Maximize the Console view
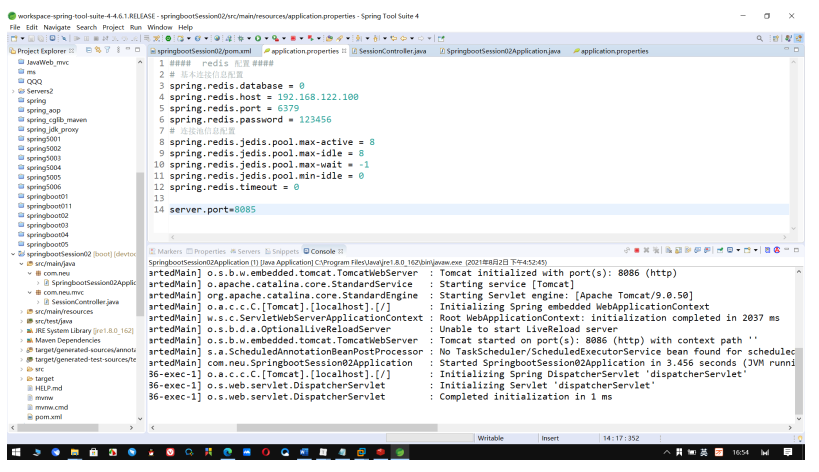Screen dimensions: 819x472 [797, 251]
